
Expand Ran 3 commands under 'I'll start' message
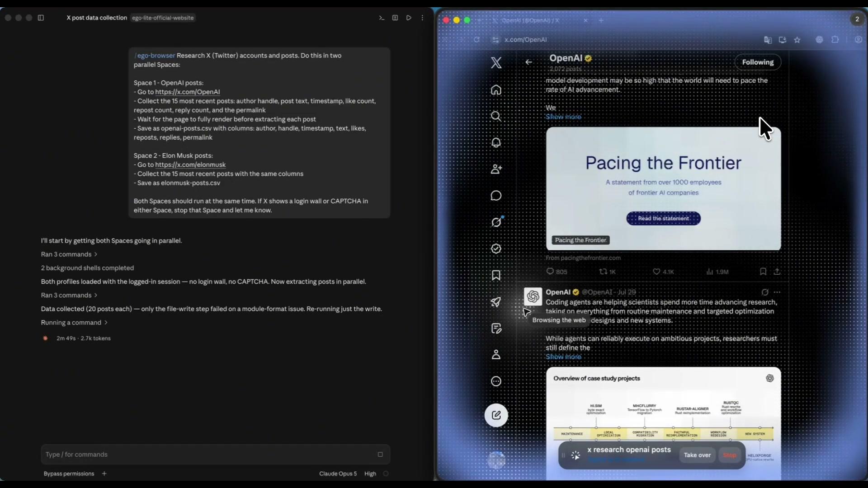[69, 254]
